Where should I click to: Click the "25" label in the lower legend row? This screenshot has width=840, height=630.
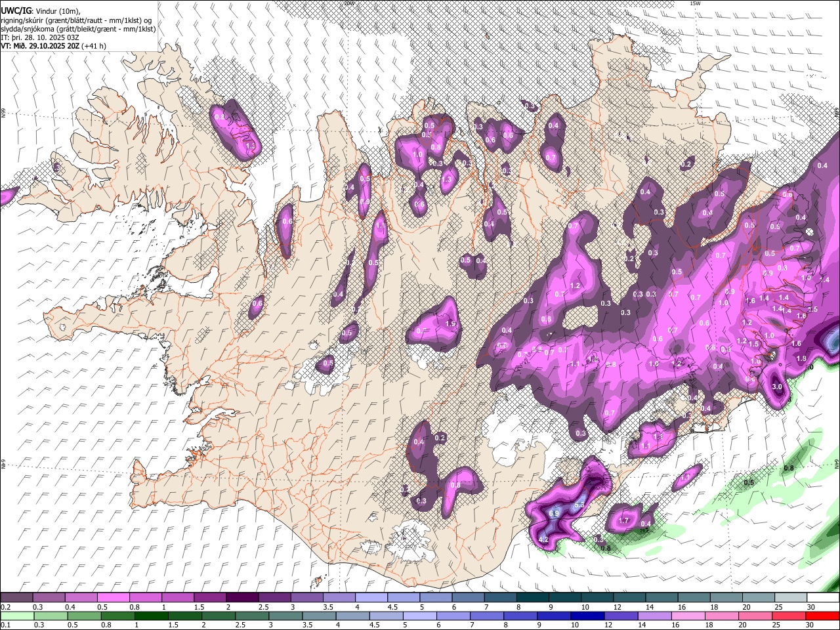tap(775, 625)
